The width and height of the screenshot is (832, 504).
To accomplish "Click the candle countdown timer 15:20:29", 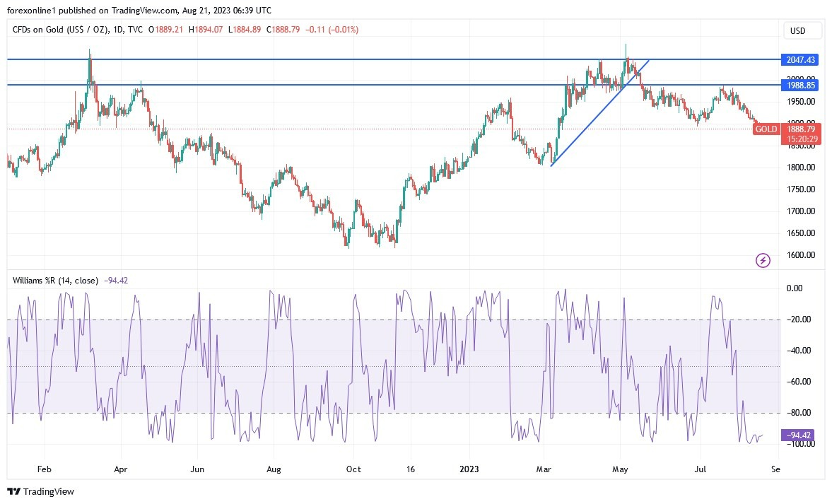I will [x=804, y=140].
